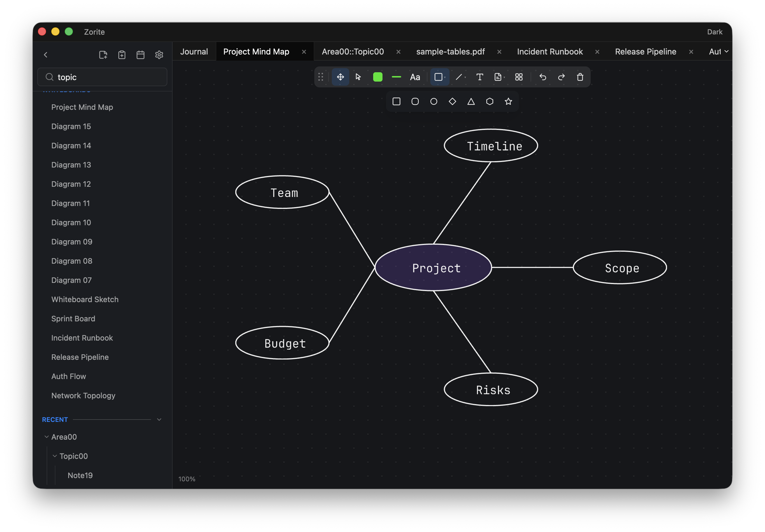Screen dimensions: 765x532
Task: Choose the rounded square shape
Action: pos(415,101)
